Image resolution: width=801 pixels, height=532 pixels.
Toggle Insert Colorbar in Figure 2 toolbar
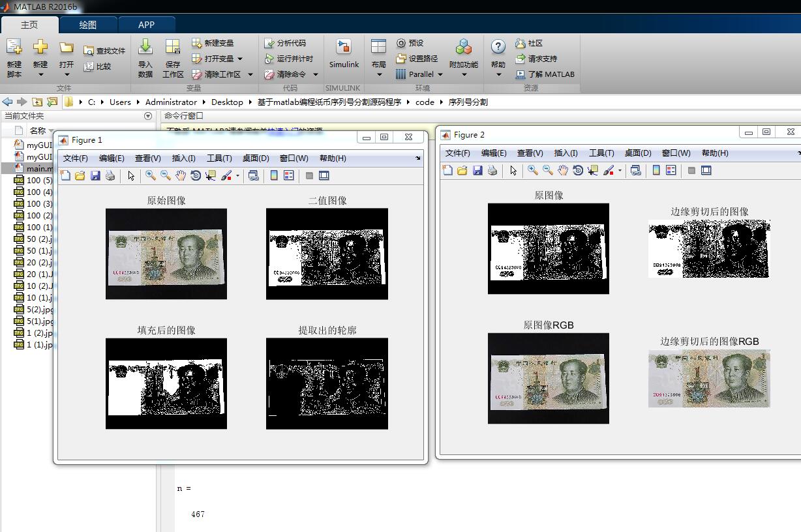[x=656, y=170]
